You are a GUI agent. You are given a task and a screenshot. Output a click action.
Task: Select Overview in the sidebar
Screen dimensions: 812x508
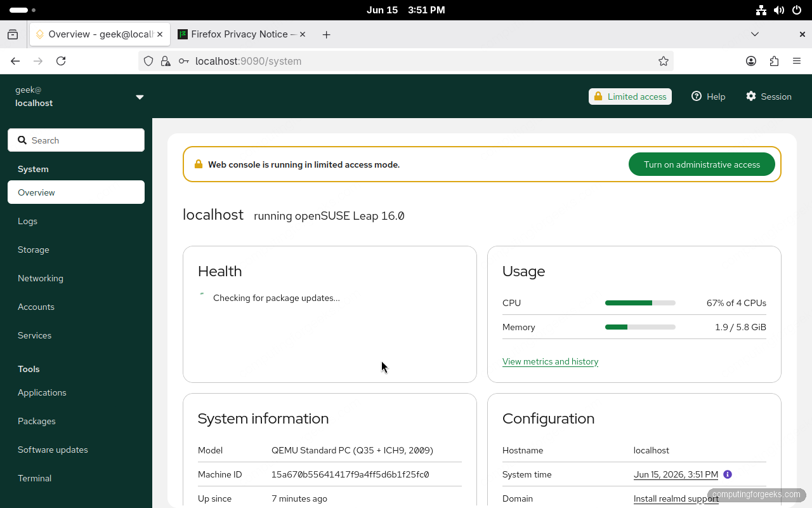click(x=76, y=192)
